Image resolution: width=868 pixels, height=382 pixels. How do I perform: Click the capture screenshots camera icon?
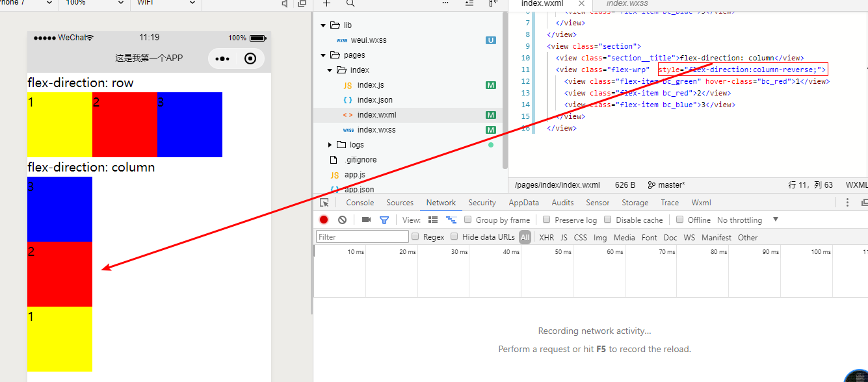click(366, 220)
